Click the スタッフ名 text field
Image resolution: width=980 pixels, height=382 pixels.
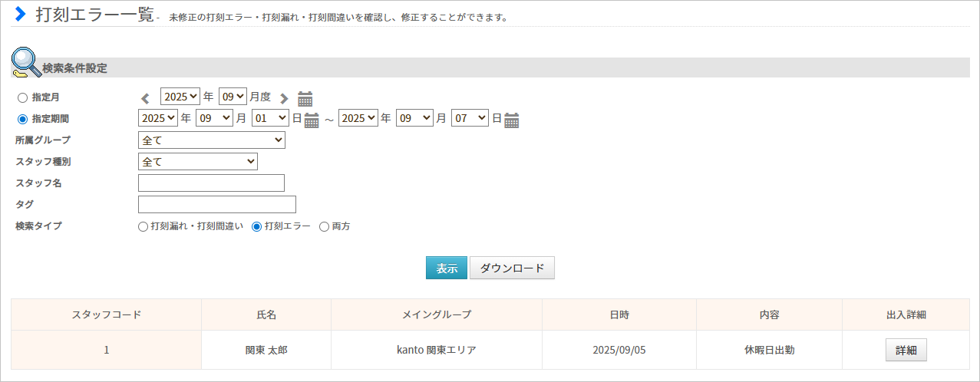click(x=211, y=183)
